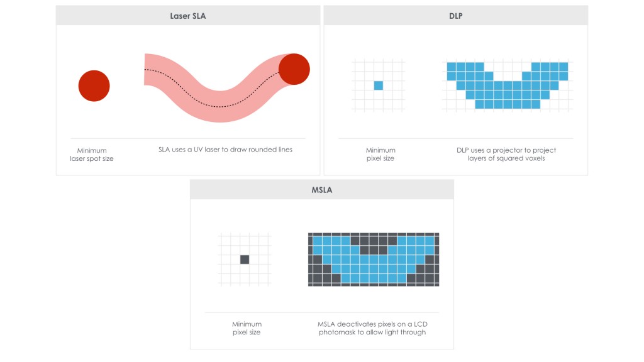The height and width of the screenshot is (362, 644).
Task: Click the single dark gray MSLA pixel
Action: coord(245,260)
